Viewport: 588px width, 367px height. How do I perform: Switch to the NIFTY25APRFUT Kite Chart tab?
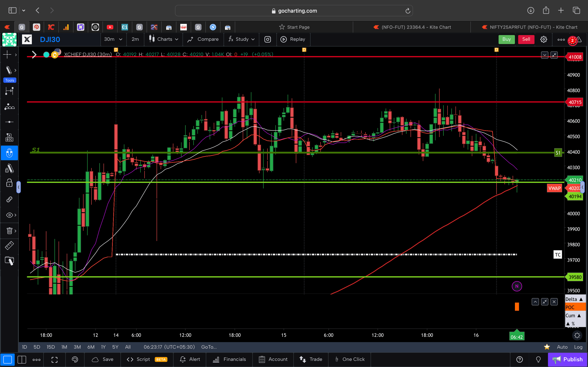(x=529, y=27)
